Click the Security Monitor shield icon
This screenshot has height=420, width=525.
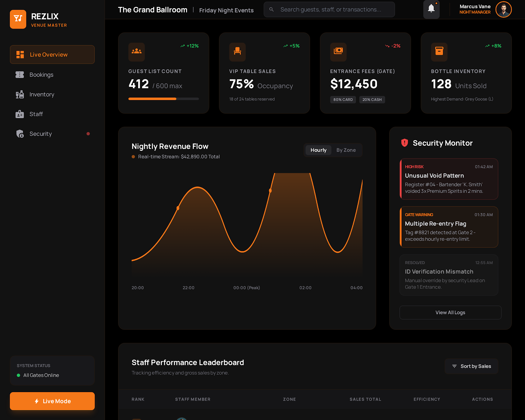tap(404, 143)
